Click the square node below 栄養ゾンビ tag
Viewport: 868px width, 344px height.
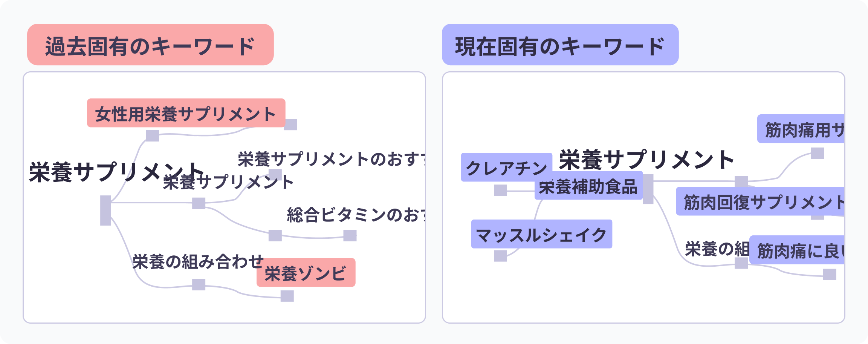coord(287,296)
